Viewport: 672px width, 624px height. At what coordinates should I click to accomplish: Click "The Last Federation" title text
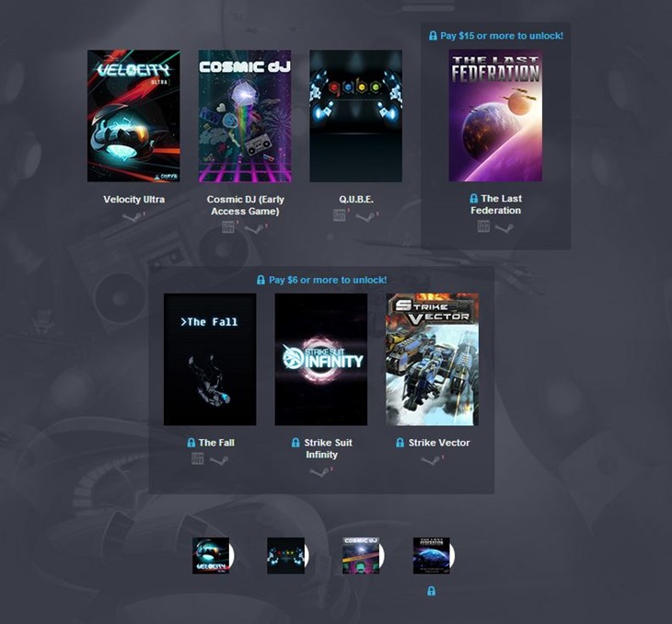496,204
